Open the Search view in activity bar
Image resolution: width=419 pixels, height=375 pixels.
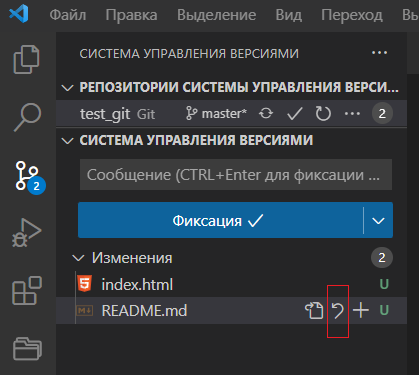[x=27, y=117]
